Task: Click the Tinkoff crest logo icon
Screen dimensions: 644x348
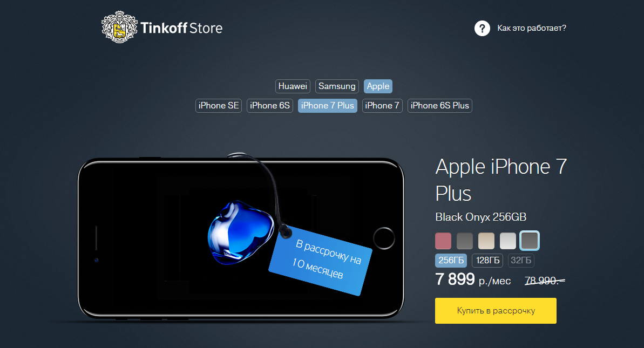Action: pyautogui.click(x=119, y=27)
